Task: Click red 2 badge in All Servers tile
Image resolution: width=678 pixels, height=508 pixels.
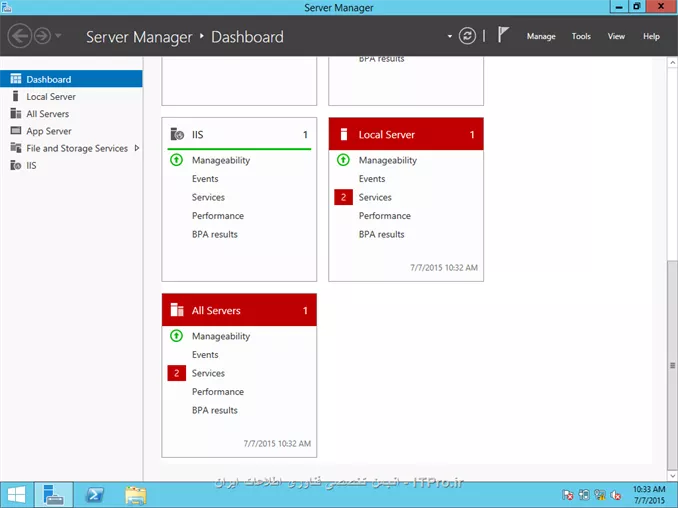Action: click(x=176, y=373)
